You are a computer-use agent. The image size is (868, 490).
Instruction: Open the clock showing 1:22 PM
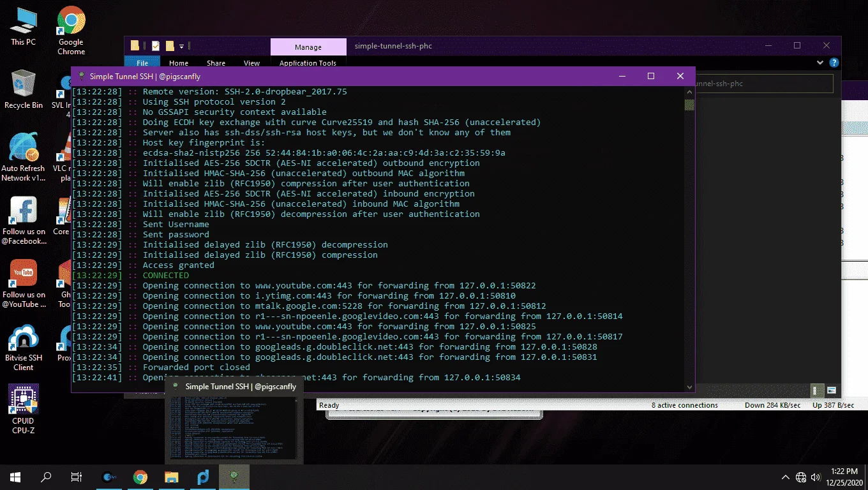click(845, 477)
